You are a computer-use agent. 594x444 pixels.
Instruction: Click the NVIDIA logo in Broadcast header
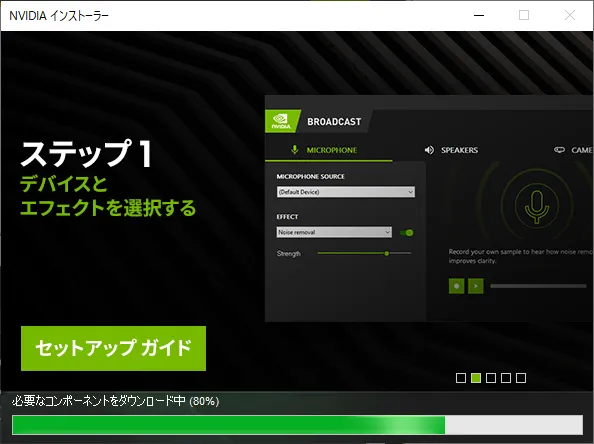[282, 121]
